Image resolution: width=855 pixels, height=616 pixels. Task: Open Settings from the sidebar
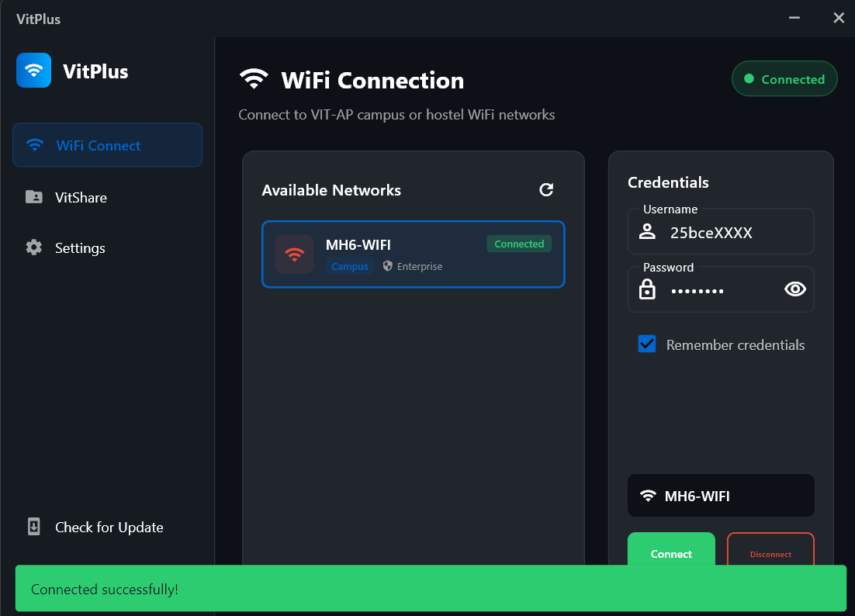(107, 248)
